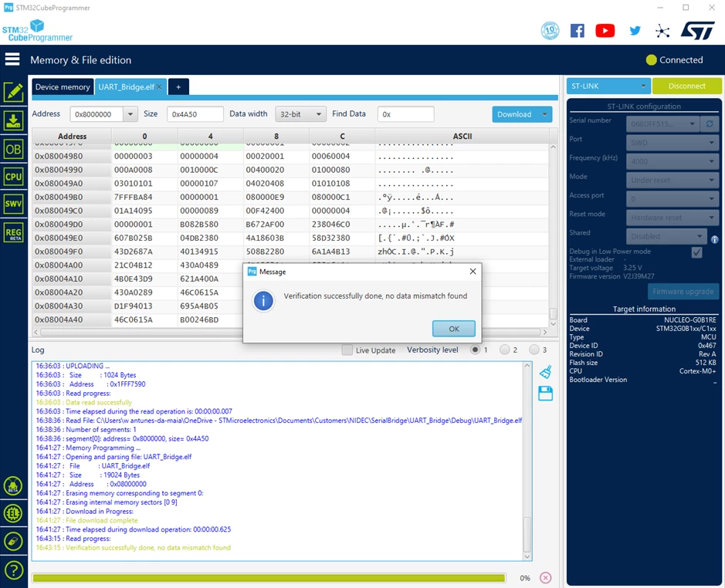Click the 10 years anniversary badge icon
725x588 pixels.
550,31
